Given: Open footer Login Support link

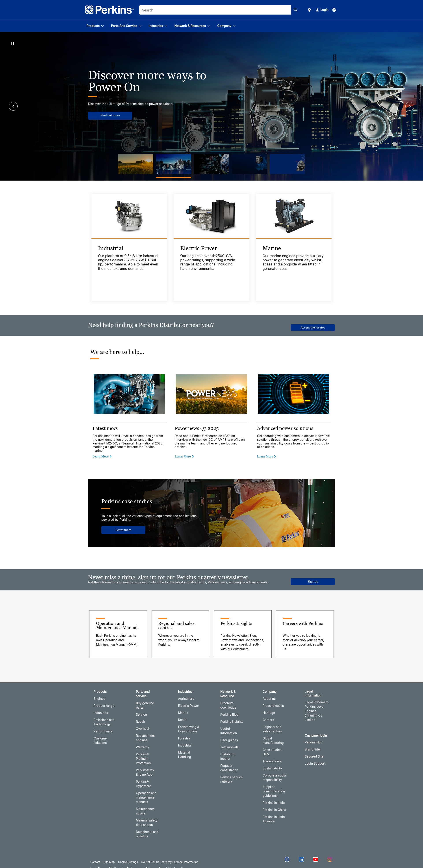Looking at the screenshot, I should pos(315,763).
